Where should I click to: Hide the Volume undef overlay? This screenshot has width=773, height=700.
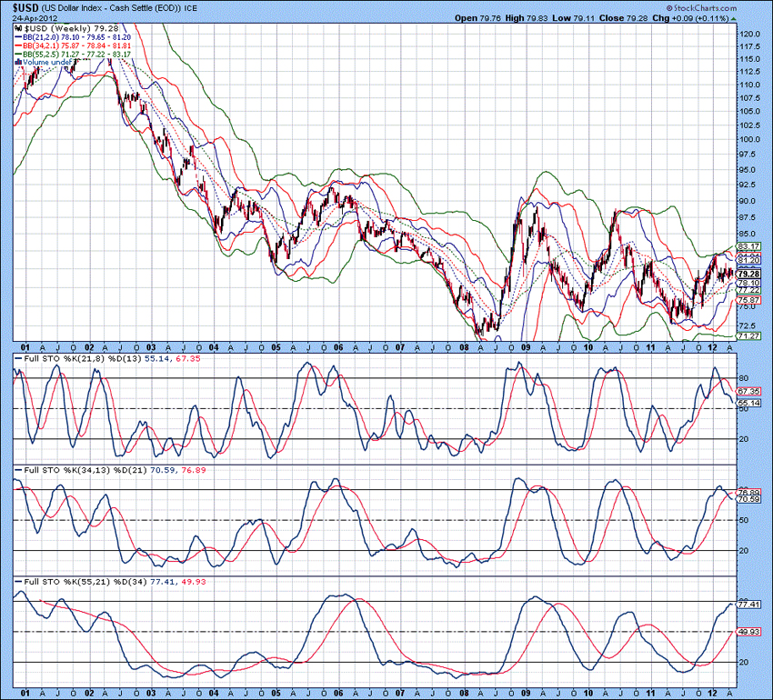point(50,62)
